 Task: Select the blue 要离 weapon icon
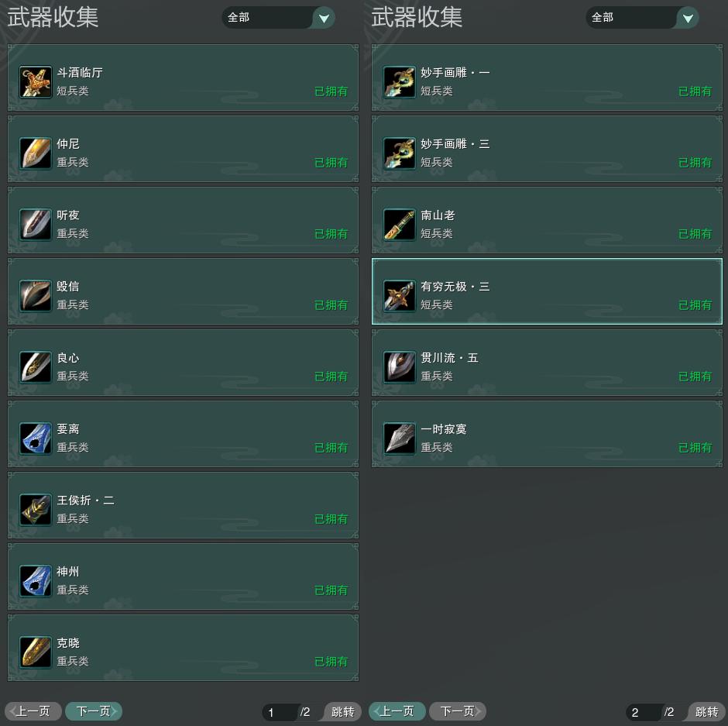[36, 439]
